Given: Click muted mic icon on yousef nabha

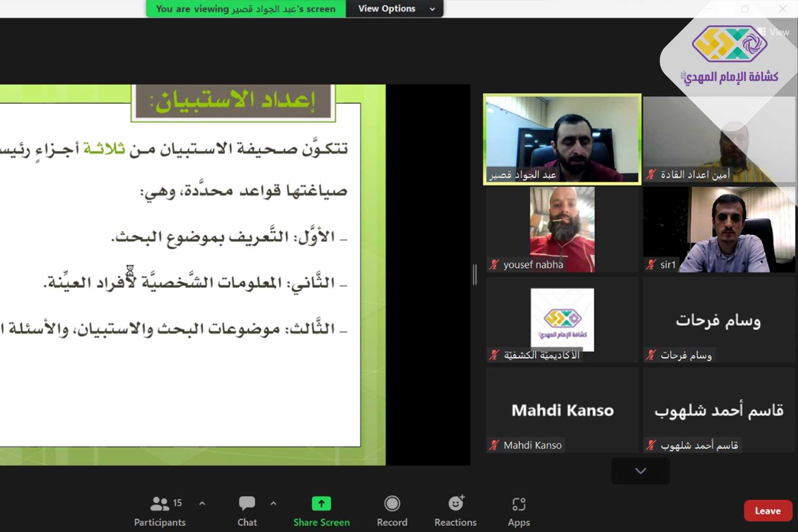Looking at the screenshot, I should coord(494,265).
